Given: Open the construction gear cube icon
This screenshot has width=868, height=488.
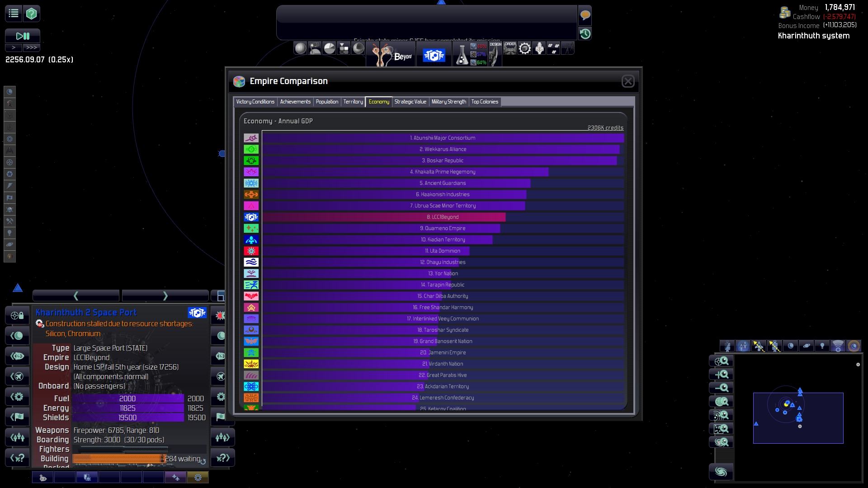Looking at the screenshot, I should coord(524,48).
